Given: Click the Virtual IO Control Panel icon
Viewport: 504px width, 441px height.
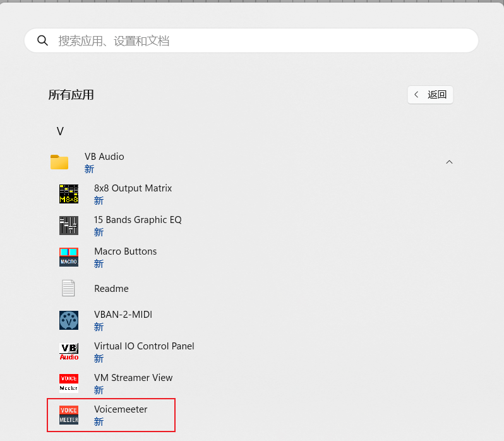Looking at the screenshot, I should tap(68, 352).
